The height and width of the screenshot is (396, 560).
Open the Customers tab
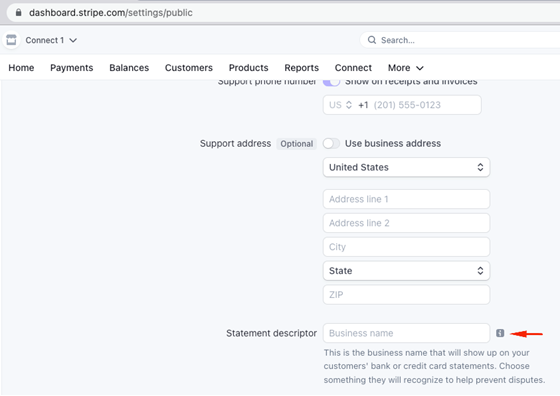point(189,68)
